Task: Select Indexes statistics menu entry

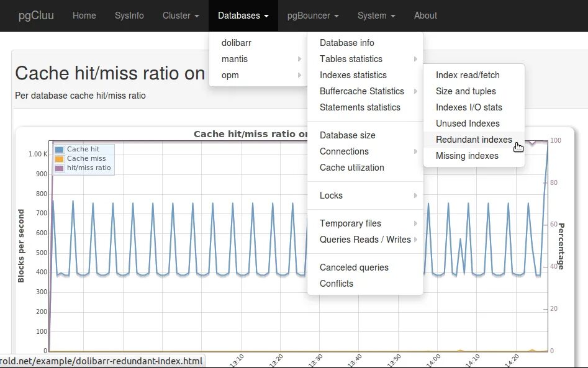Action: coord(365,75)
